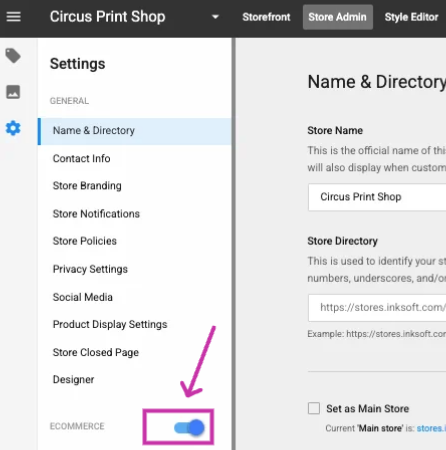
Task: Switch to the Store Admin tab
Action: click(x=338, y=17)
